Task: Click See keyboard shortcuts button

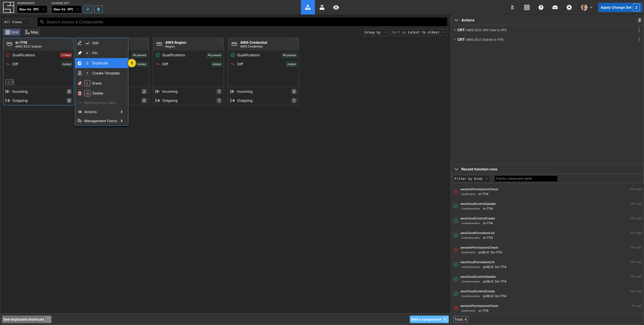Action: (27, 319)
